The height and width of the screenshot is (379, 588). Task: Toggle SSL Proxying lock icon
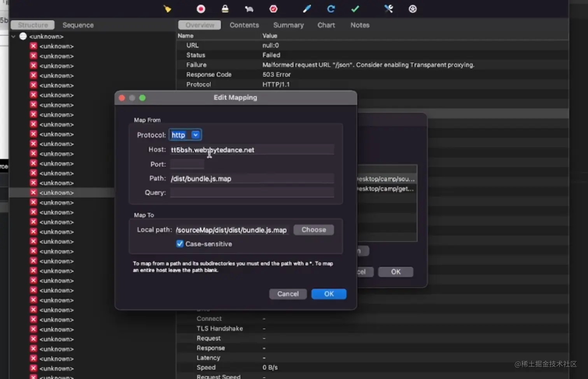[225, 9]
